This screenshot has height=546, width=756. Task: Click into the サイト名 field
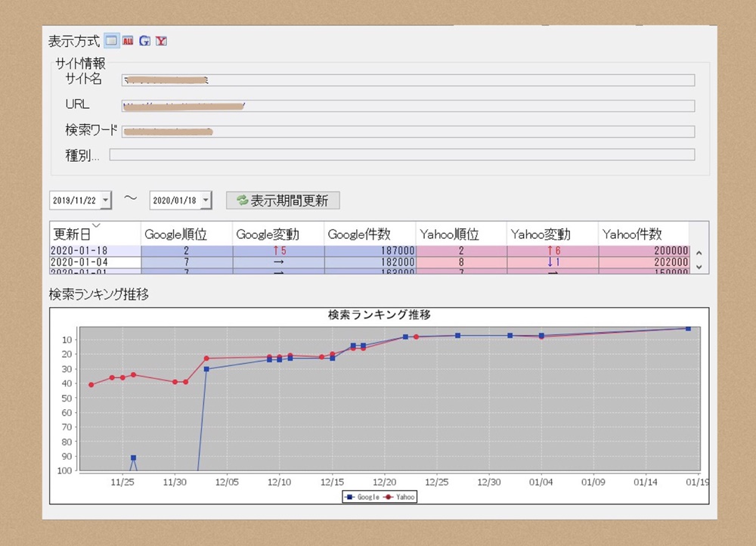(x=408, y=80)
